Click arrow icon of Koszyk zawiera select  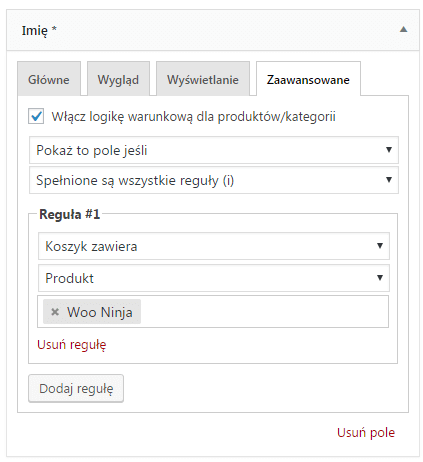click(380, 246)
